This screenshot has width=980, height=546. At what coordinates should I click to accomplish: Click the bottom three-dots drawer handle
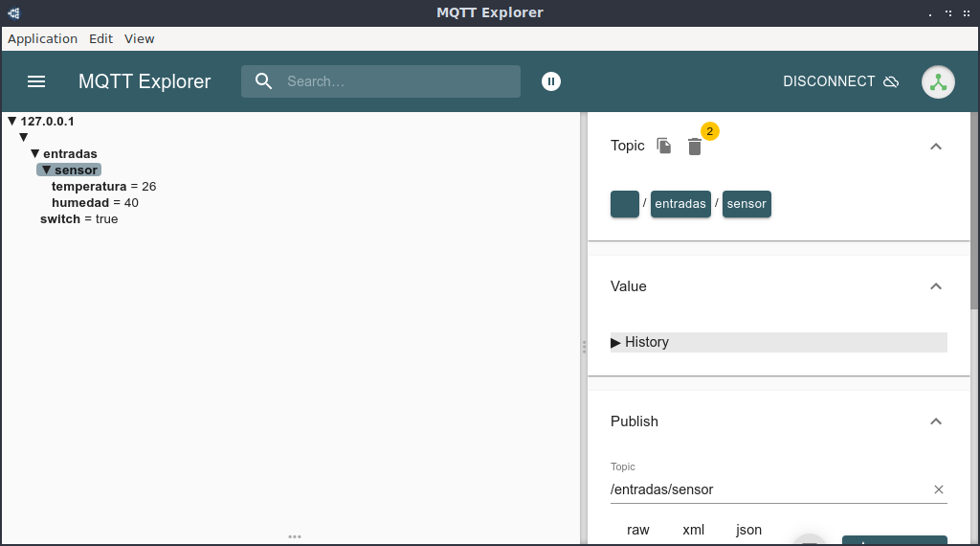295,536
